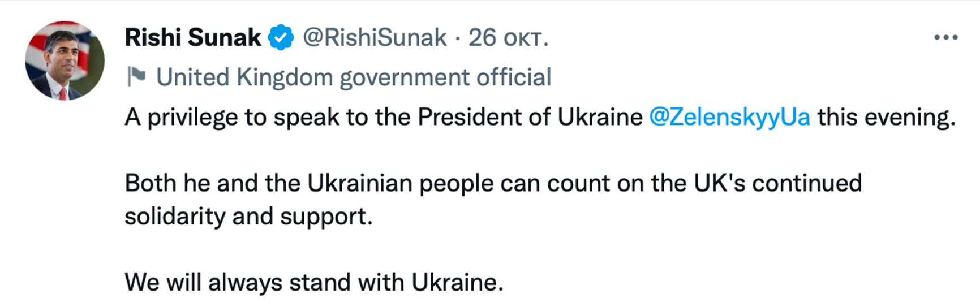
Task: Open the @ZelenskyyUa mention
Action: tap(729, 117)
